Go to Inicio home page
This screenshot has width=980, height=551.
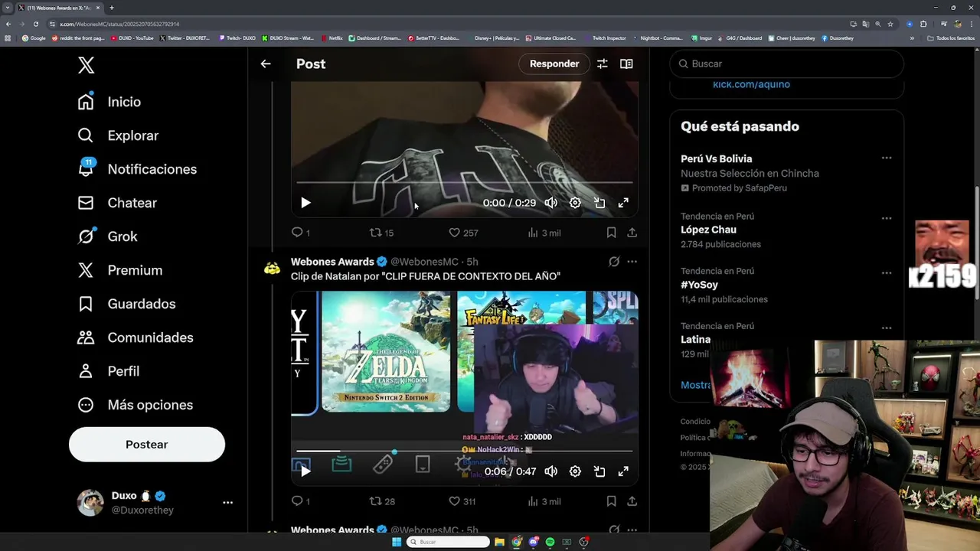(x=109, y=102)
